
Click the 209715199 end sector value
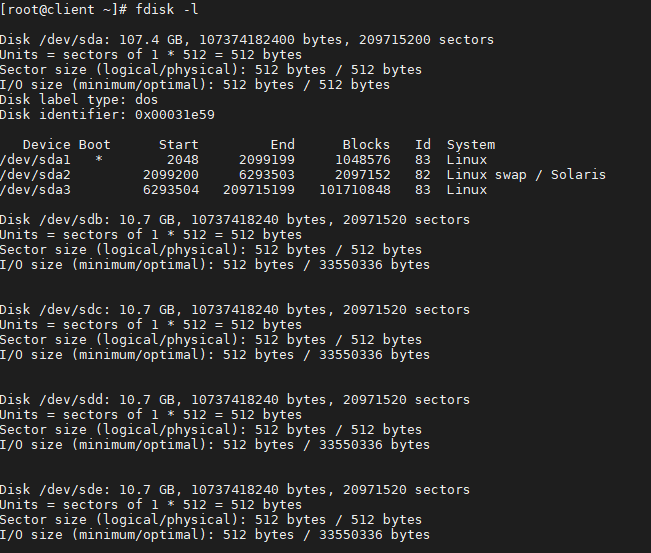259,190
